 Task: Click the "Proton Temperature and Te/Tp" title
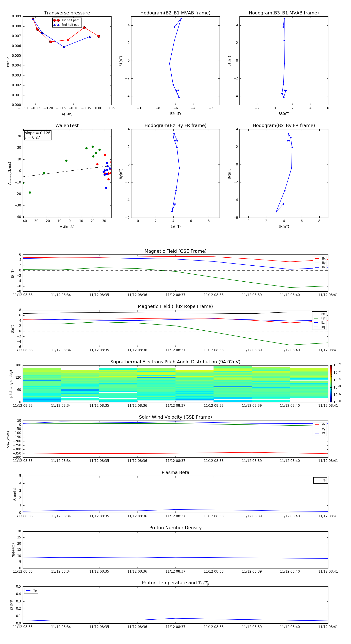pos(175,583)
